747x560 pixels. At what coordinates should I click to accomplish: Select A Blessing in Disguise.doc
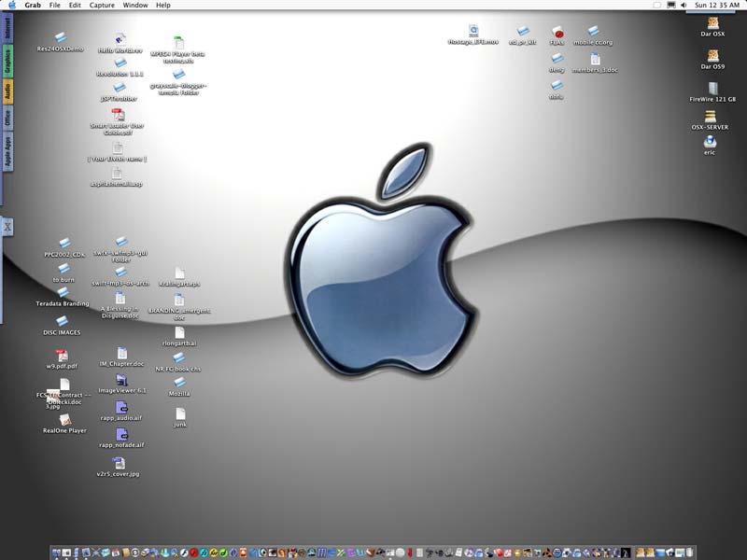tap(120, 305)
